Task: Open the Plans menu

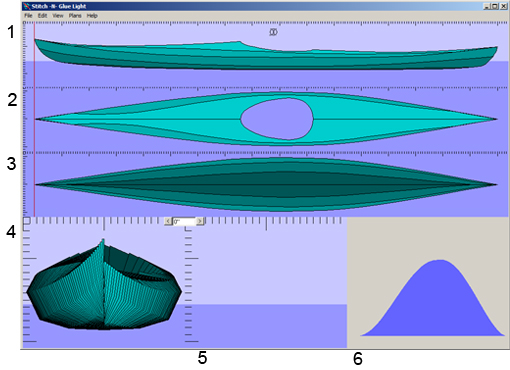Action: [75, 16]
